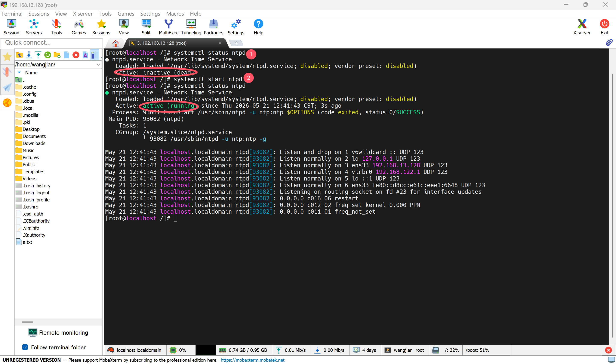
Task: Close monitoring bar with red X button
Action: click(608, 350)
